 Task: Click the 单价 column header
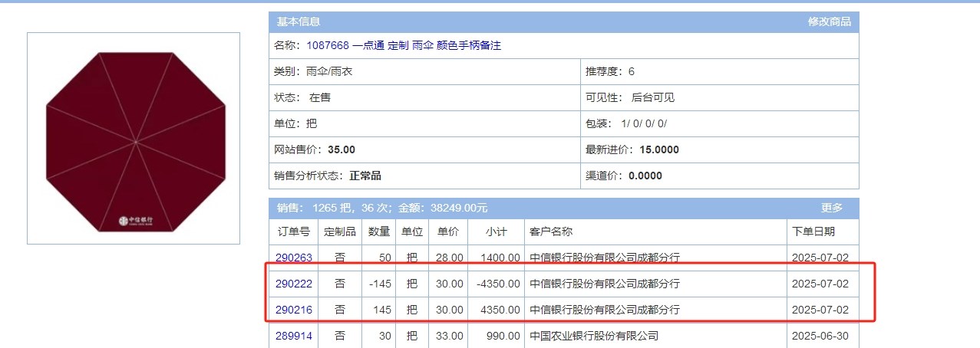point(448,231)
